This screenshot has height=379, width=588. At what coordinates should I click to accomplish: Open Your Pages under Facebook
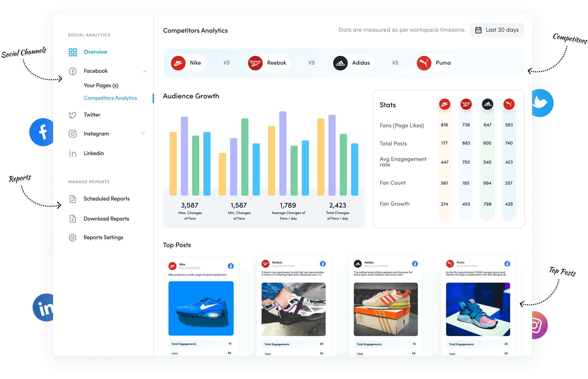101,85
